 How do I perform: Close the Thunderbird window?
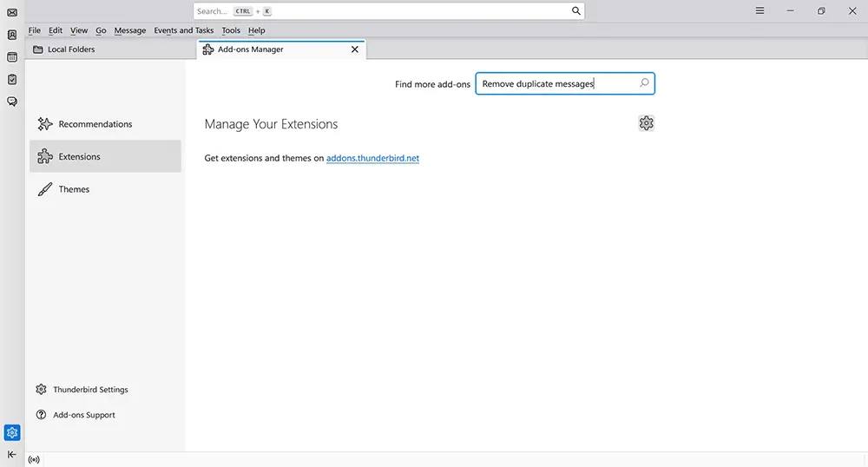tap(852, 11)
